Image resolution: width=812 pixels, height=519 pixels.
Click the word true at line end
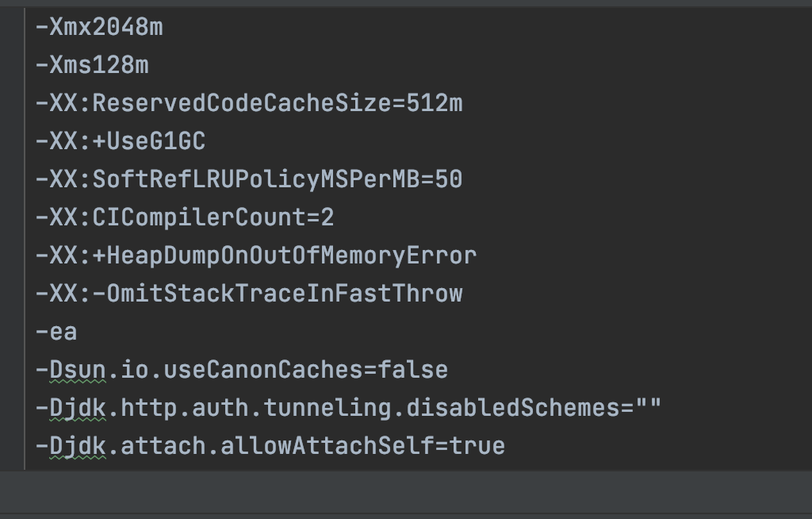tap(477, 447)
